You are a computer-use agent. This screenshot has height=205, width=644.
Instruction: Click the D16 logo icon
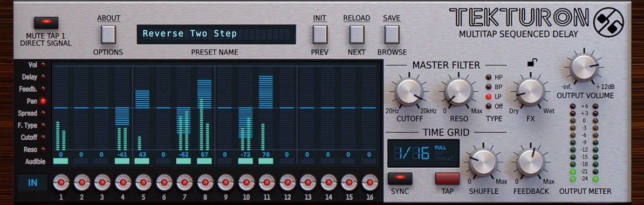[x=608, y=22]
